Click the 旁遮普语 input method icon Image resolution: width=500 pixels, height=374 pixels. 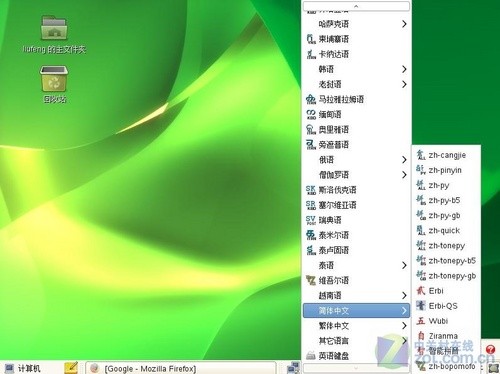pyautogui.click(x=311, y=144)
